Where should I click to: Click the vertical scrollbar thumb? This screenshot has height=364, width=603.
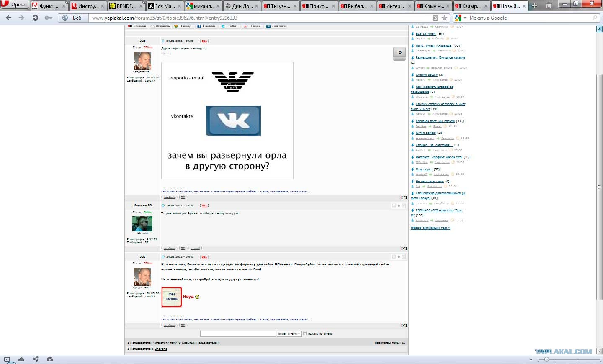coord(599,186)
